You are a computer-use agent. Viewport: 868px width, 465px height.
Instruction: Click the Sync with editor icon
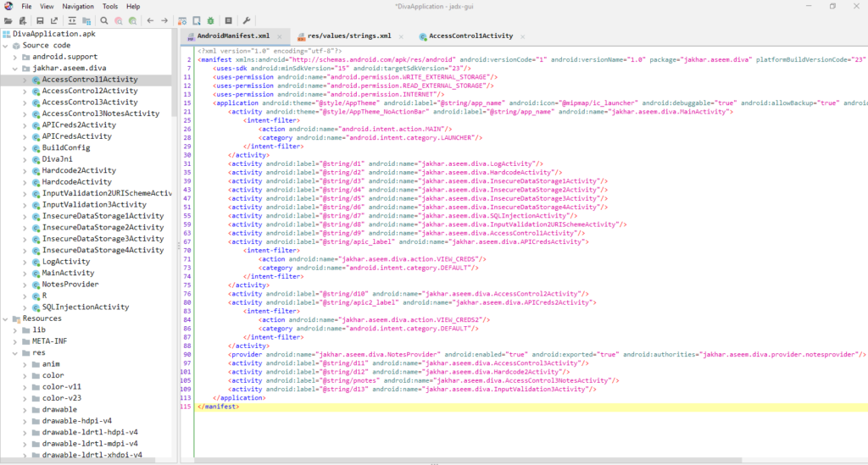click(72, 21)
